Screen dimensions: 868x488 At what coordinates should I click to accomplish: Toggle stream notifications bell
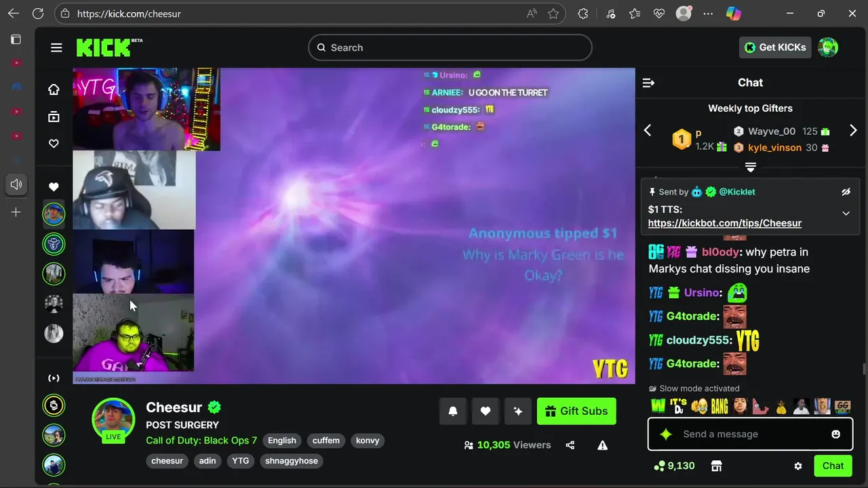pos(453,411)
